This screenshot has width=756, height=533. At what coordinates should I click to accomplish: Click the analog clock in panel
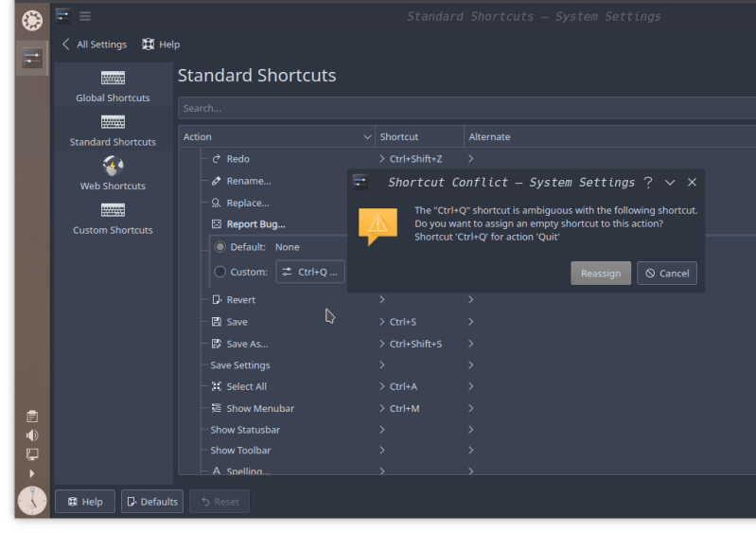[x=32, y=501]
